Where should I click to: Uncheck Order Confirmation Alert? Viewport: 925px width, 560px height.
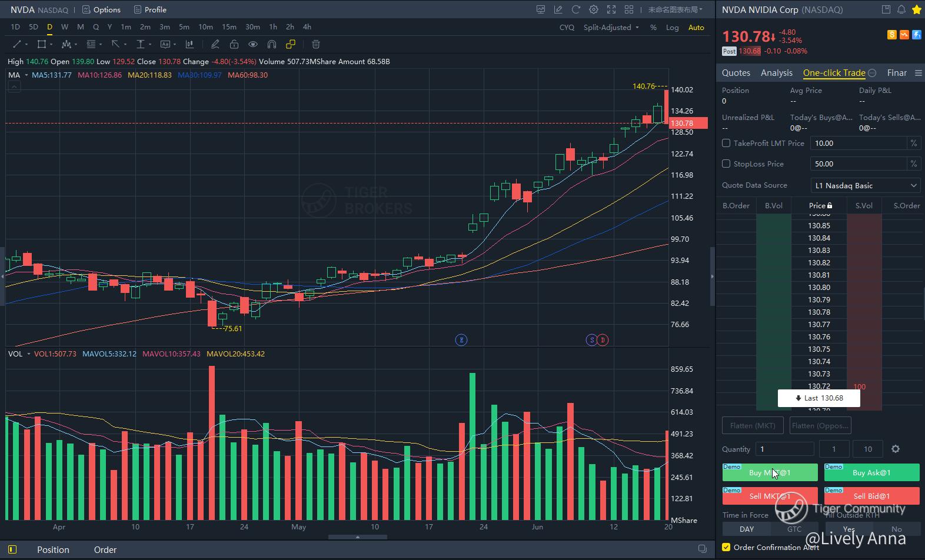726,547
